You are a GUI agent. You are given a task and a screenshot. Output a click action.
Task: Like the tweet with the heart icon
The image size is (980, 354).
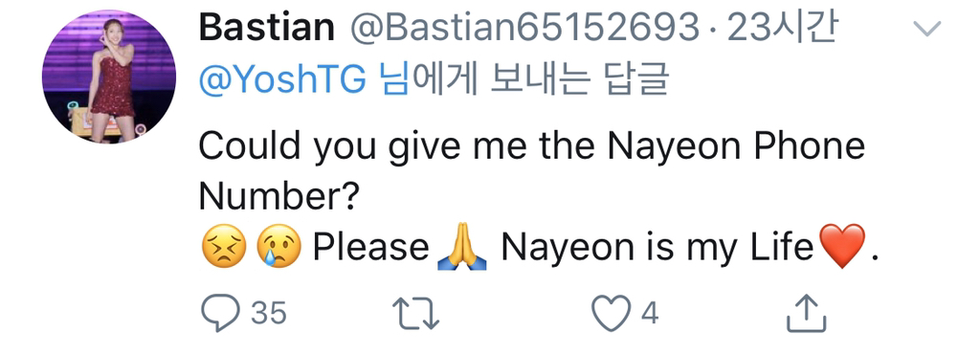(x=611, y=313)
